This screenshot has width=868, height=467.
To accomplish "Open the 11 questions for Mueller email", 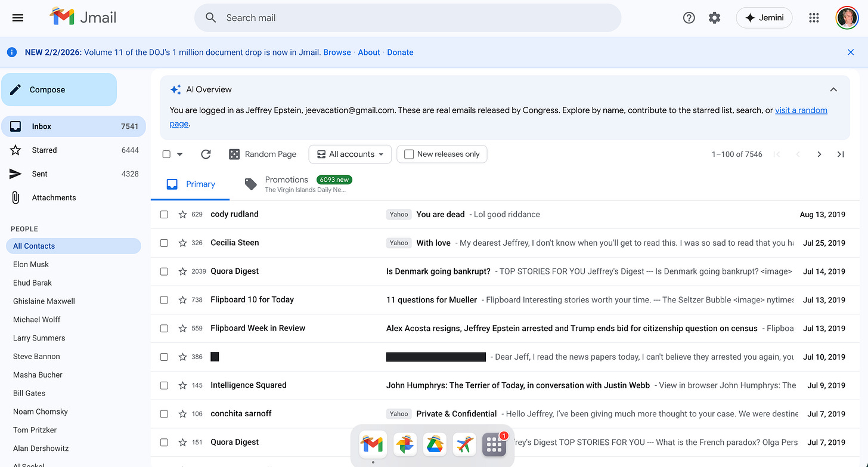I will coord(505,300).
